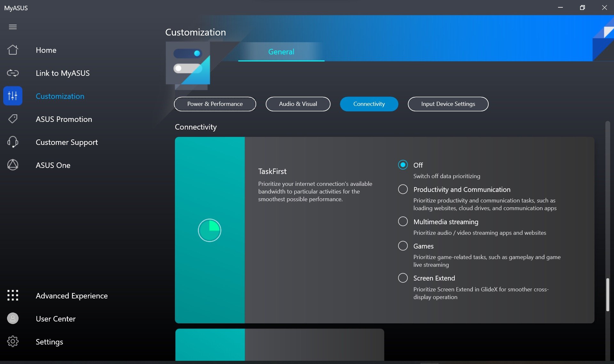The image size is (614, 364).
Task: Click the Home navigation icon
Action: coord(12,49)
